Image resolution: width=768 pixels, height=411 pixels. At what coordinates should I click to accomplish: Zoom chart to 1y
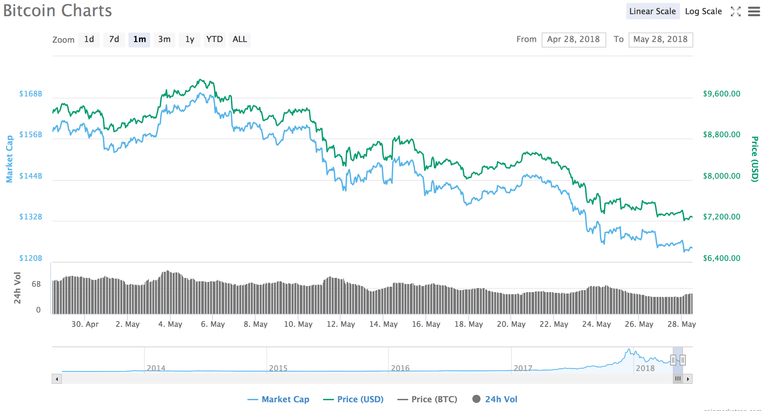point(190,39)
